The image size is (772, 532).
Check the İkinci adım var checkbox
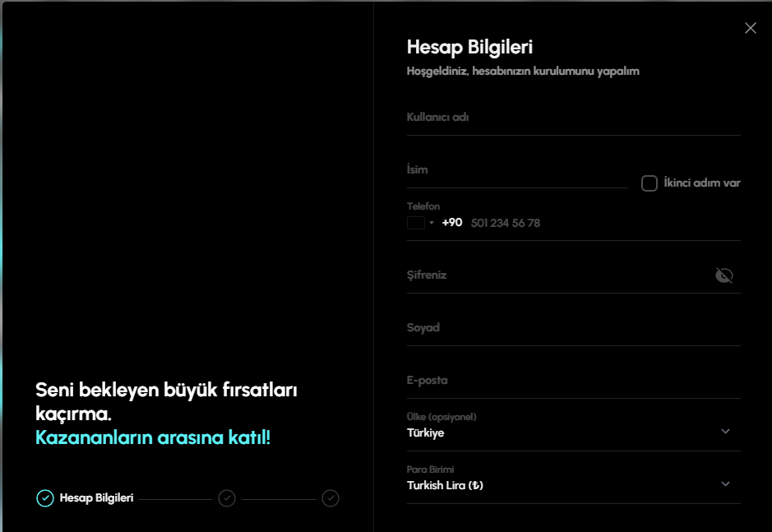click(x=649, y=183)
